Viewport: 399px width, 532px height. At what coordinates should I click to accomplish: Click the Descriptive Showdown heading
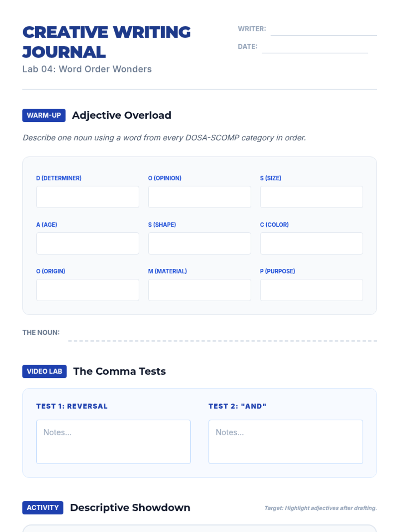130,508
